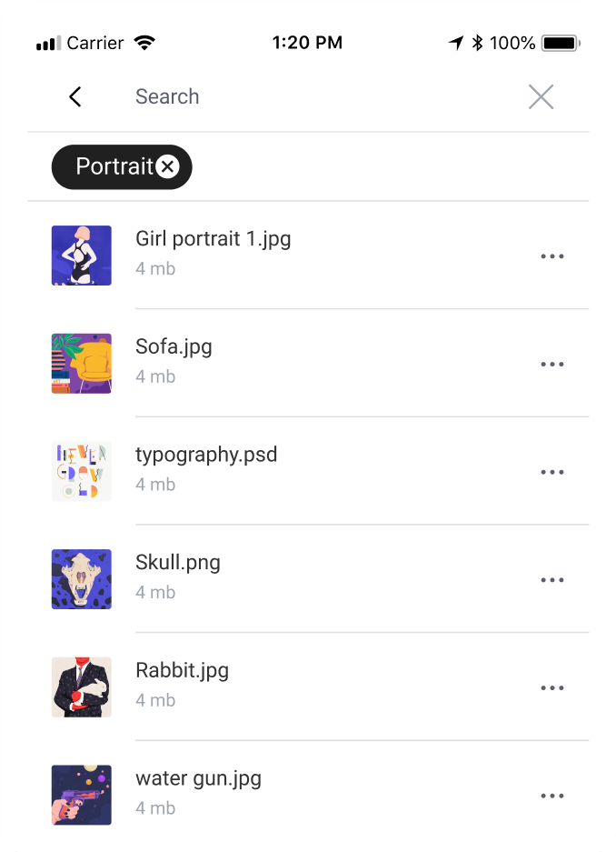Select the Portrait tag label
The height and width of the screenshot is (852, 616).
[114, 166]
